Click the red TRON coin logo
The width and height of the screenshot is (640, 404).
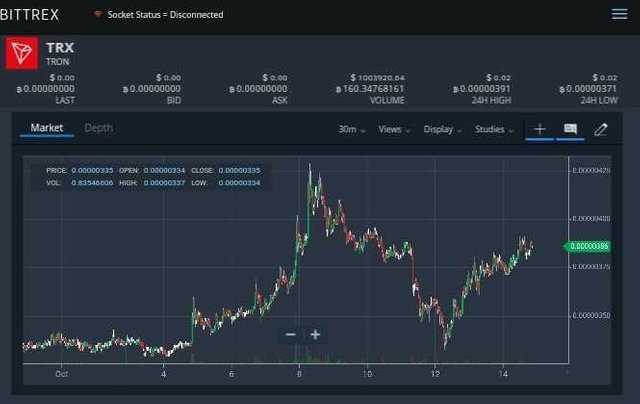[22, 54]
